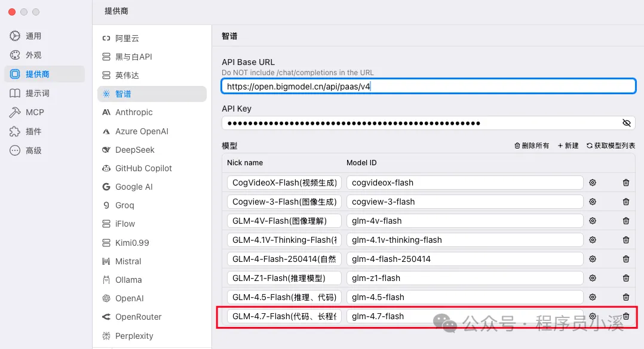
Task: Select 英伟达 provider
Action: pyautogui.click(x=152, y=75)
